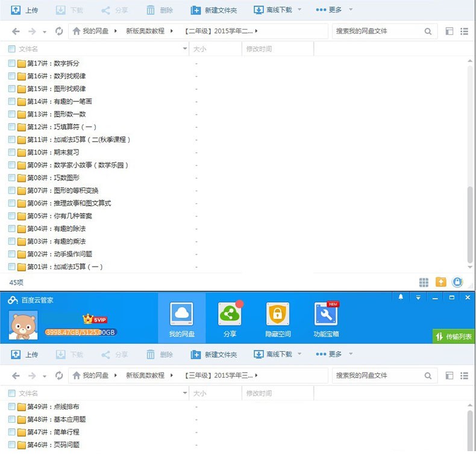Select folder 第12讲：巧填算符（一）
This screenshot has height=465, width=476.
61,127
